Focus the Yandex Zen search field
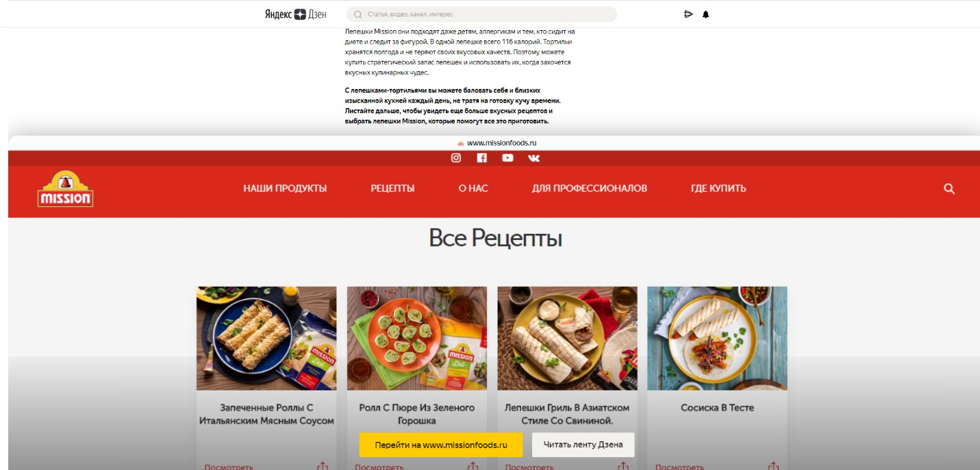Image resolution: width=980 pixels, height=470 pixels. [481, 14]
